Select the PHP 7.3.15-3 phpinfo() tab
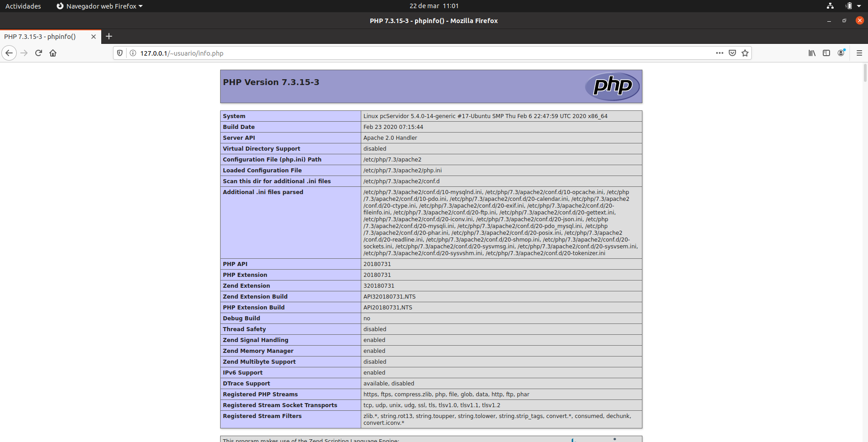Image resolution: width=868 pixels, height=442 pixels. pyautogui.click(x=43, y=37)
